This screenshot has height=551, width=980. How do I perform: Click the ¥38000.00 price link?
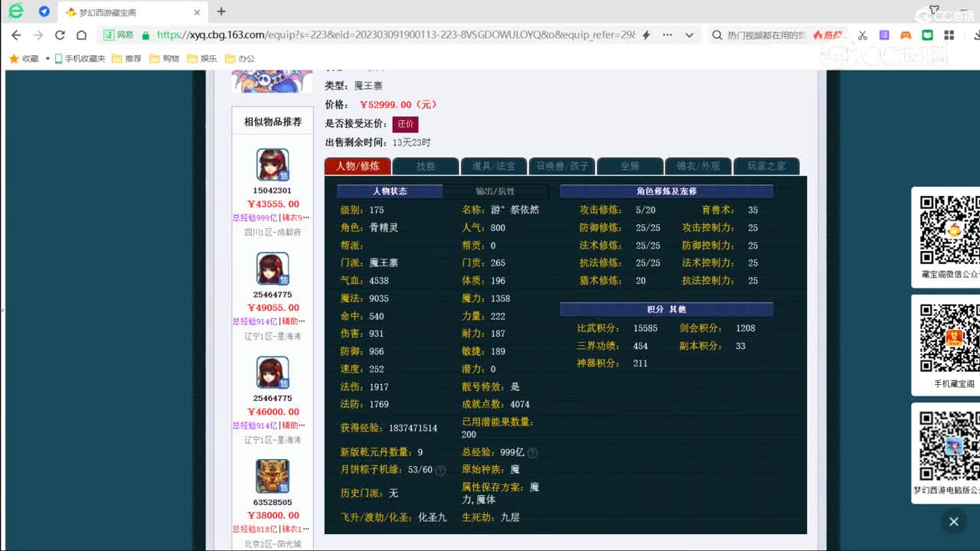[x=273, y=516]
